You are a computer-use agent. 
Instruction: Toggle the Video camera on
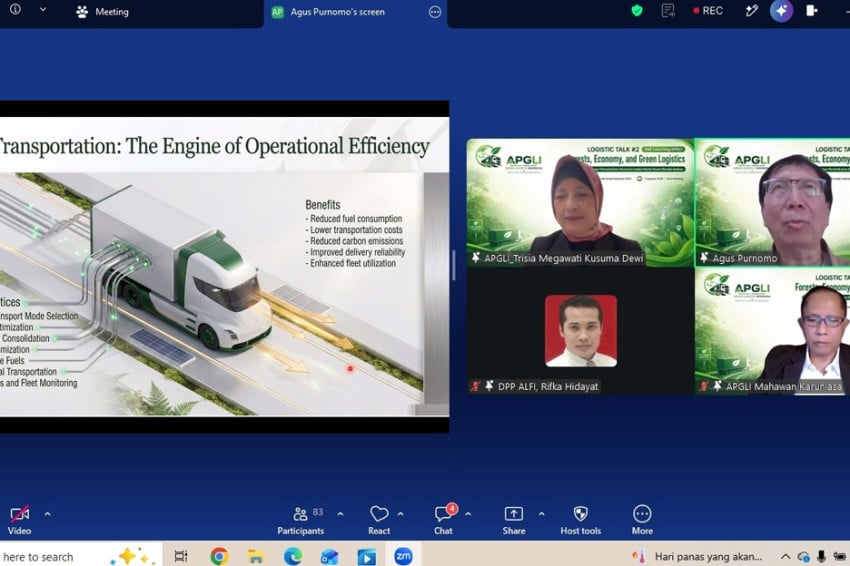[x=20, y=520]
